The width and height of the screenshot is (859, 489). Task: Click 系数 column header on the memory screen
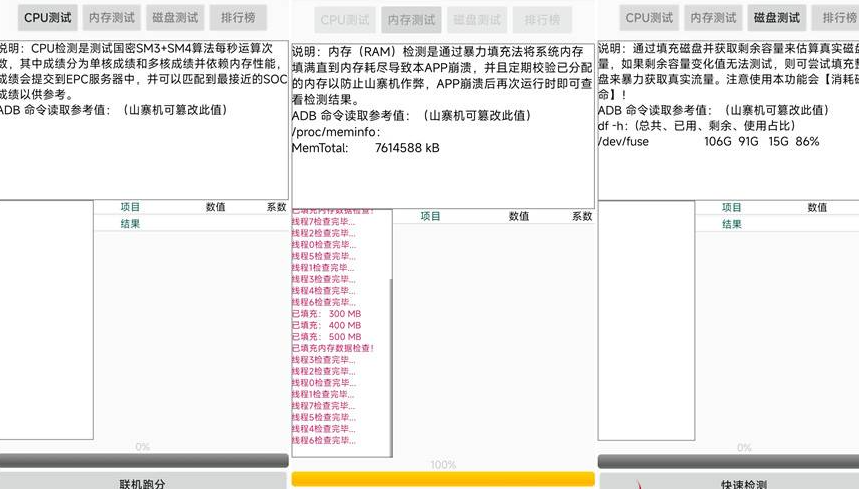pyautogui.click(x=582, y=216)
